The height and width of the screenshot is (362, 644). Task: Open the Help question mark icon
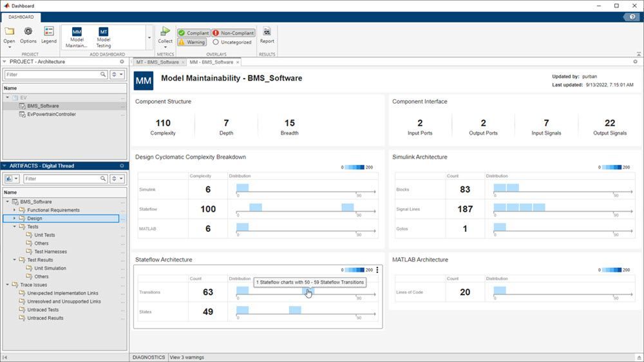click(x=634, y=17)
